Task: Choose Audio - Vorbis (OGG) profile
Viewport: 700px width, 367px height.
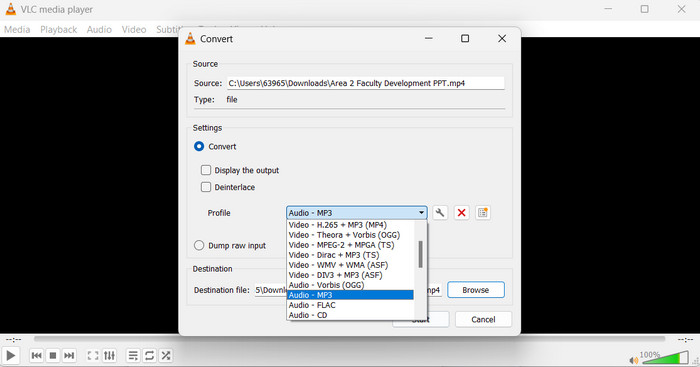Action: pyautogui.click(x=350, y=285)
